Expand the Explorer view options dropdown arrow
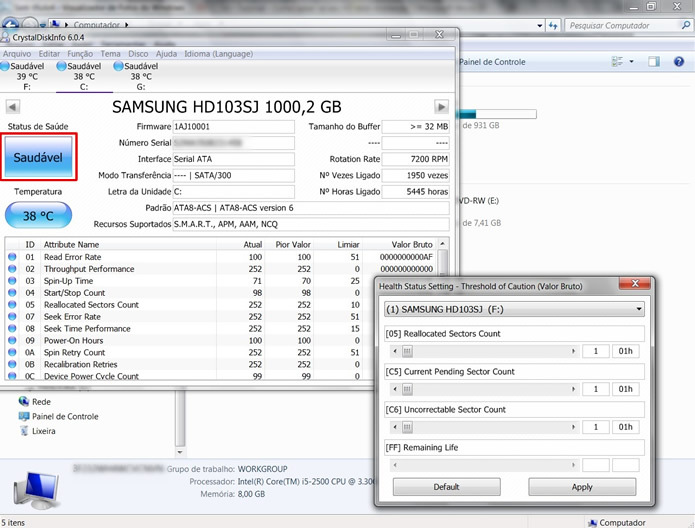695x528 pixels. pos(631,62)
